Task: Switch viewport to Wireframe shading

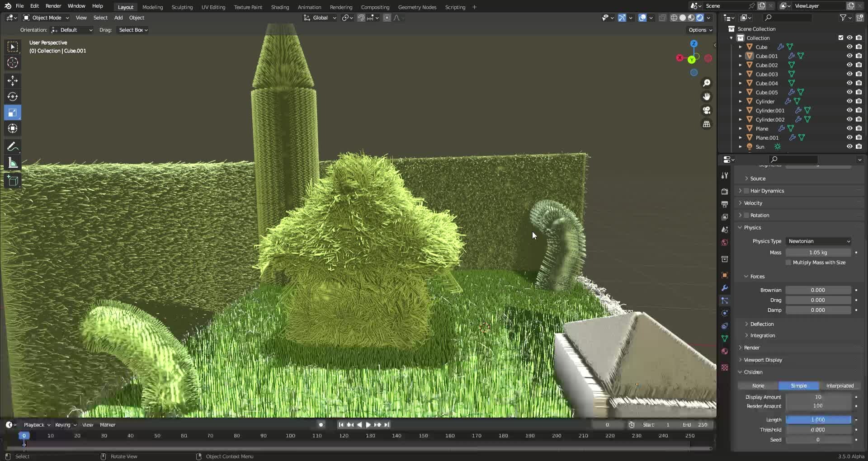Action: (674, 18)
